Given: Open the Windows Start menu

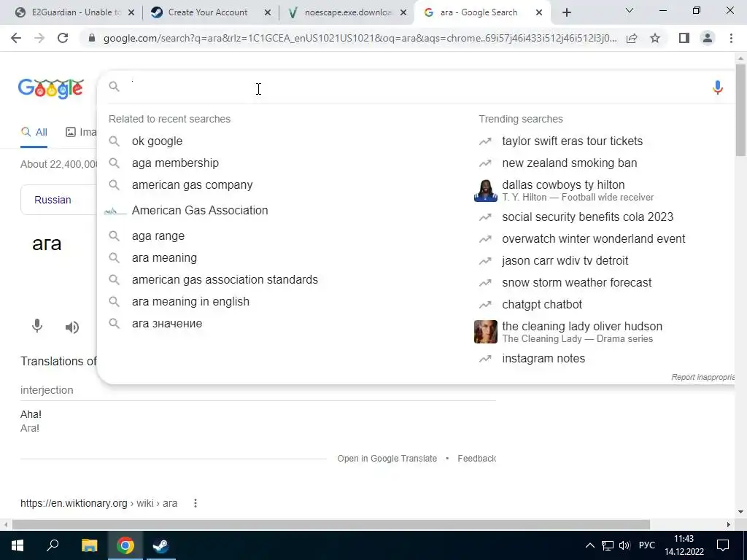Looking at the screenshot, I should click(x=18, y=545).
